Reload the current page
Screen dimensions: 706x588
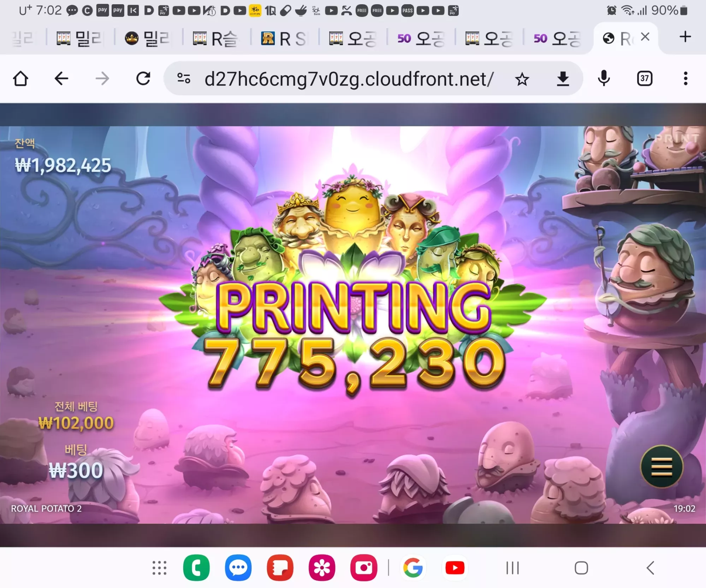click(143, 78)
